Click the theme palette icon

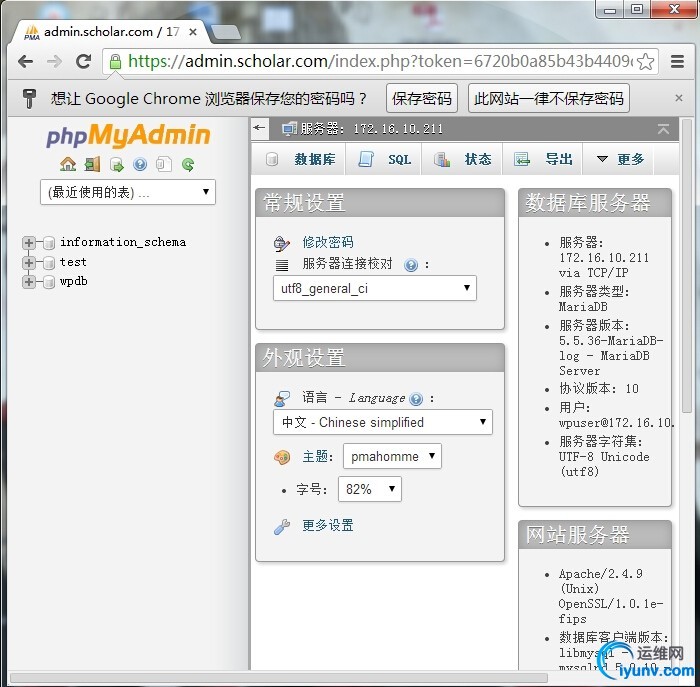pos(282,457)
